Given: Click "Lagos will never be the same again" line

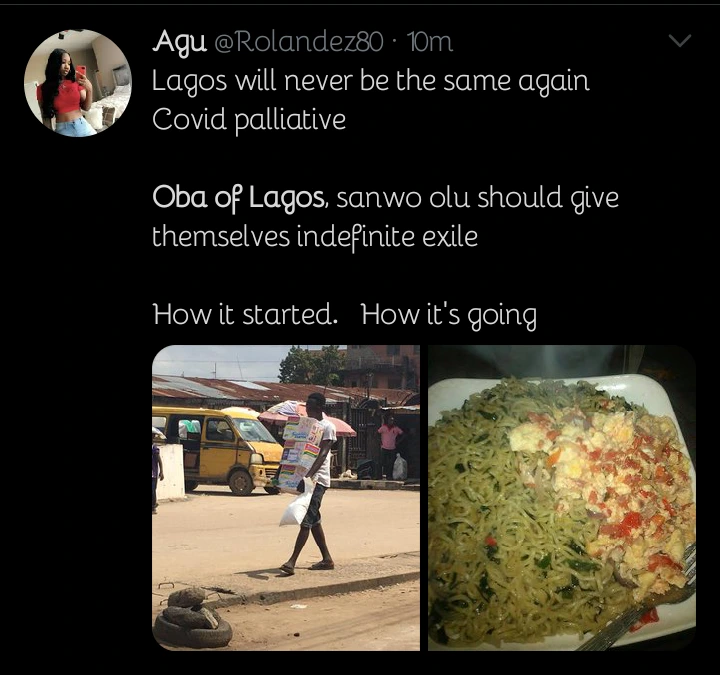Looking at the screenshot, I should [370, 81].
